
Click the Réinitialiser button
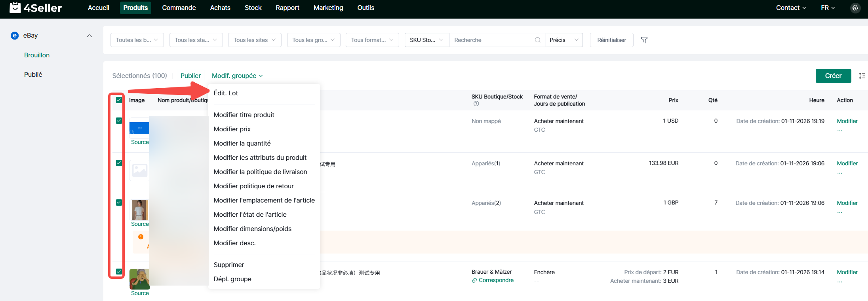point(611,40)
